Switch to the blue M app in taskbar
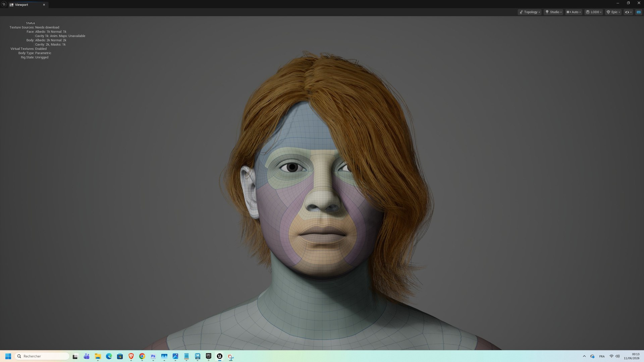The height and width of the screenshot is (362, 644). 197,356
